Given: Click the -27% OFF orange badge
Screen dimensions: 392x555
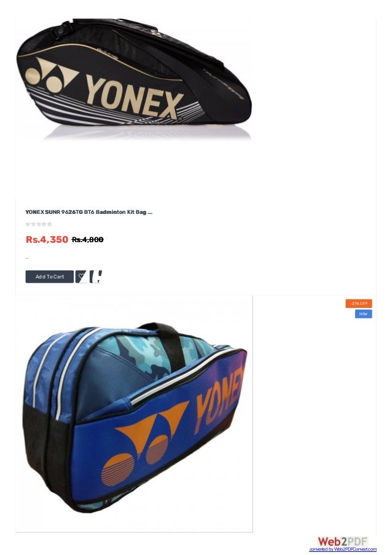Looking at the screenshot, I should click(359, 304).
